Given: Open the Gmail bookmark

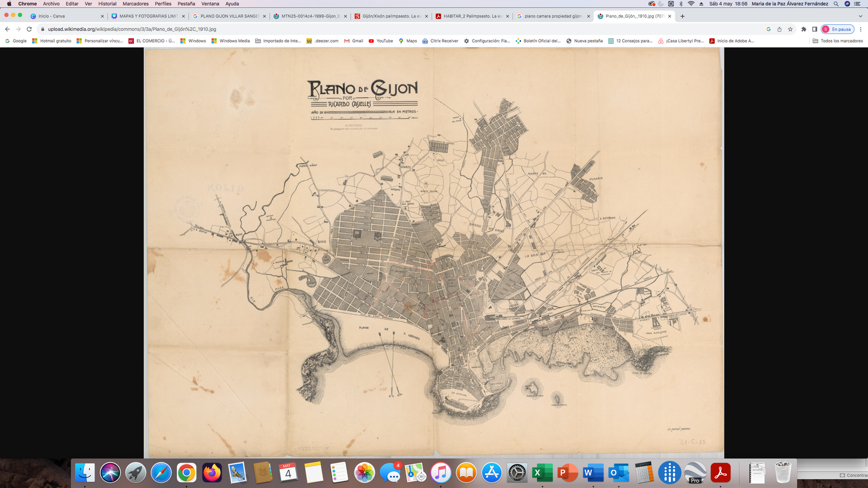Looking at the screenshot, I should 354,41.
